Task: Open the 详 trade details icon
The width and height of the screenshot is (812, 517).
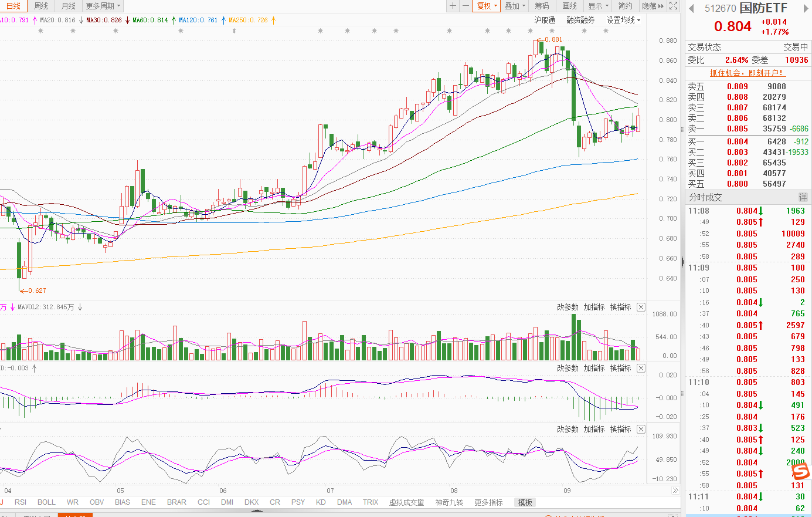Action: (803, 198)
